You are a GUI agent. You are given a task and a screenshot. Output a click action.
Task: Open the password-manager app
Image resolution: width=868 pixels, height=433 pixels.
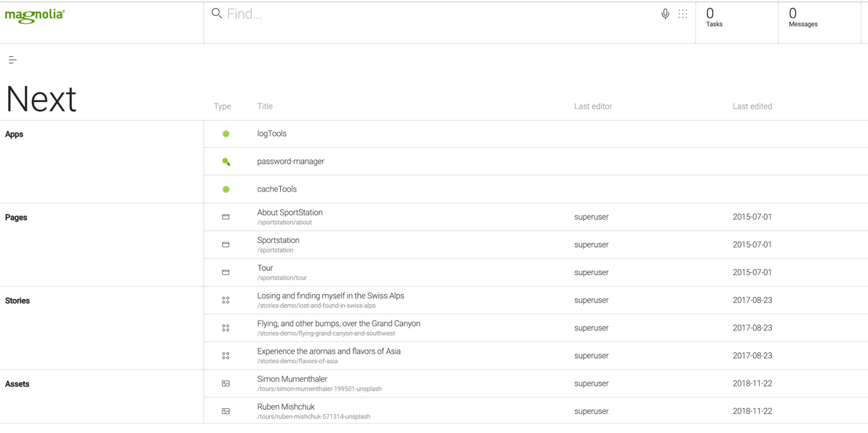[x=290, y=162]
